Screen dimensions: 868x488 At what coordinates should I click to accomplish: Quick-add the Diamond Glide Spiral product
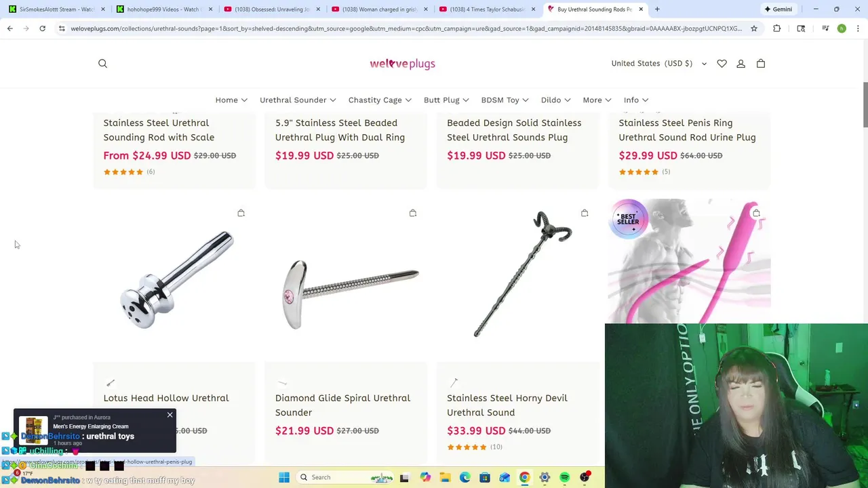[x=413, y=213]
